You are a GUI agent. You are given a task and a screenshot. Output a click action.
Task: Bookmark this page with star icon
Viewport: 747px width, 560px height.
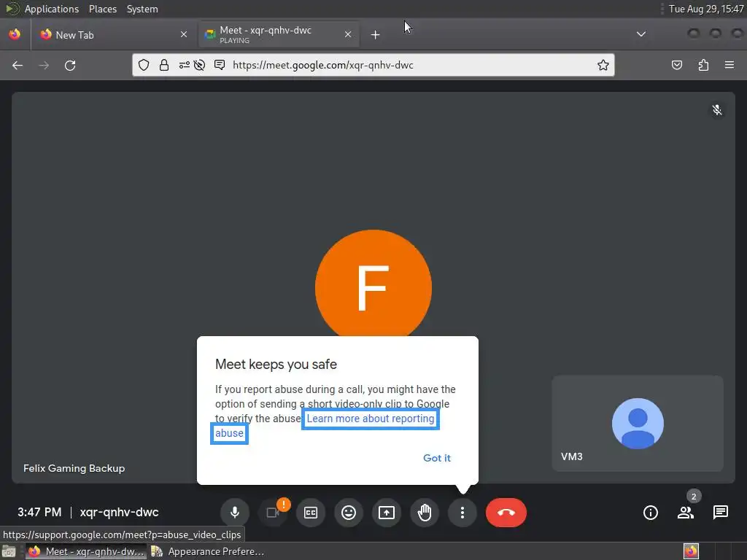pos(603,65)
